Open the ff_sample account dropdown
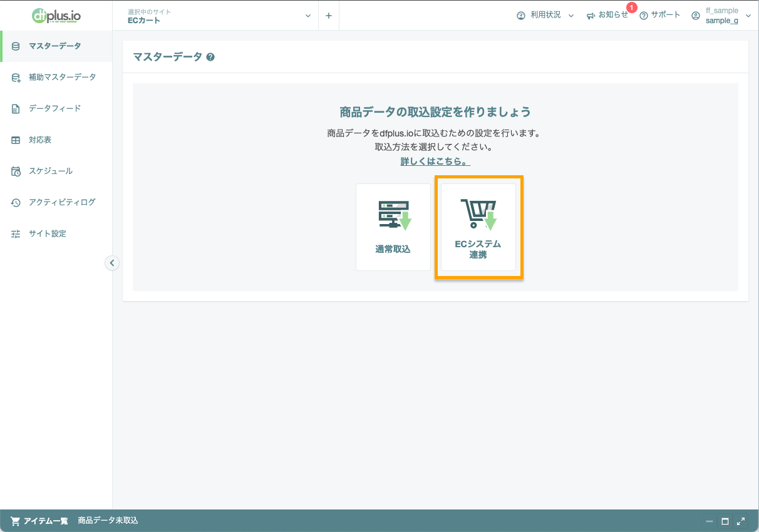The width and height of the screenshot is (759, 532). (x=721, y=16)
